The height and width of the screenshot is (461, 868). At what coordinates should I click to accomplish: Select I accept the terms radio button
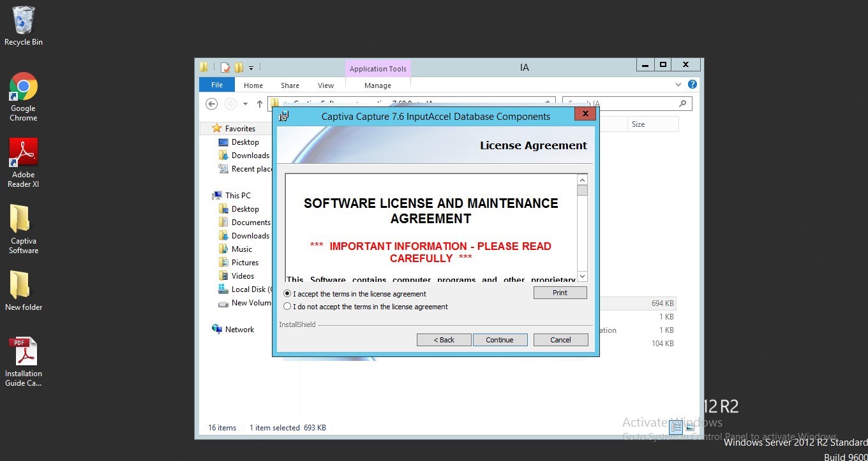[x=287, y=293]
